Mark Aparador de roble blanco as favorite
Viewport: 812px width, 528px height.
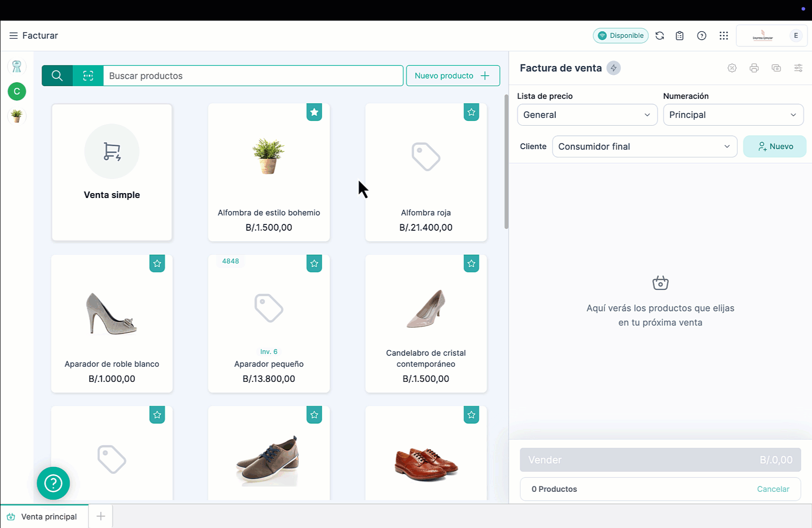pos(157,264)
